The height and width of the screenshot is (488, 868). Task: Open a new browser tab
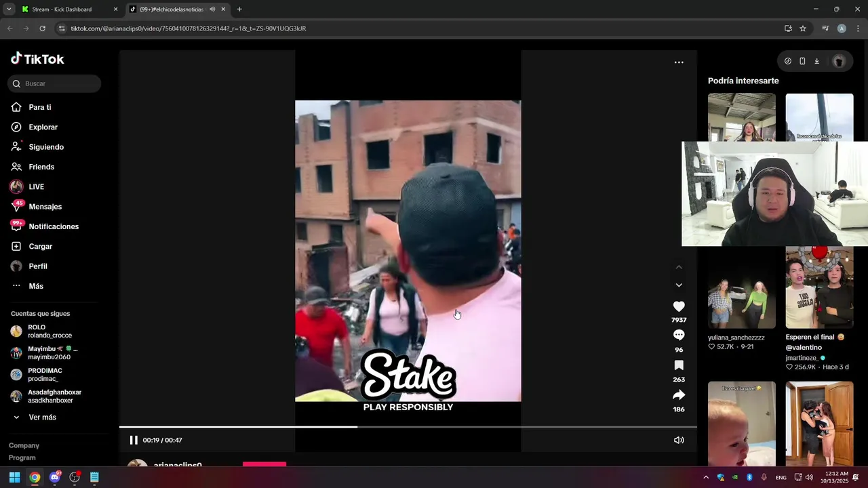(x=239, y=9)
